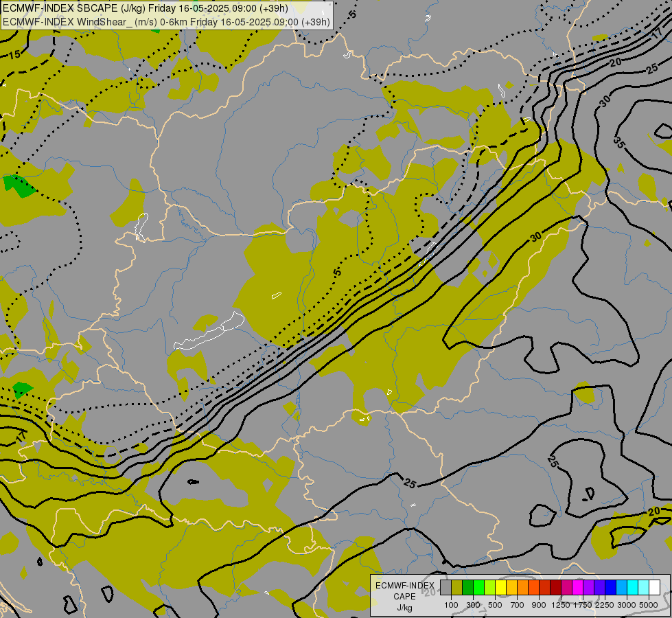672x618 pixels.
Task: Click the J/kg unit label in legend
Action: [405, 608]
